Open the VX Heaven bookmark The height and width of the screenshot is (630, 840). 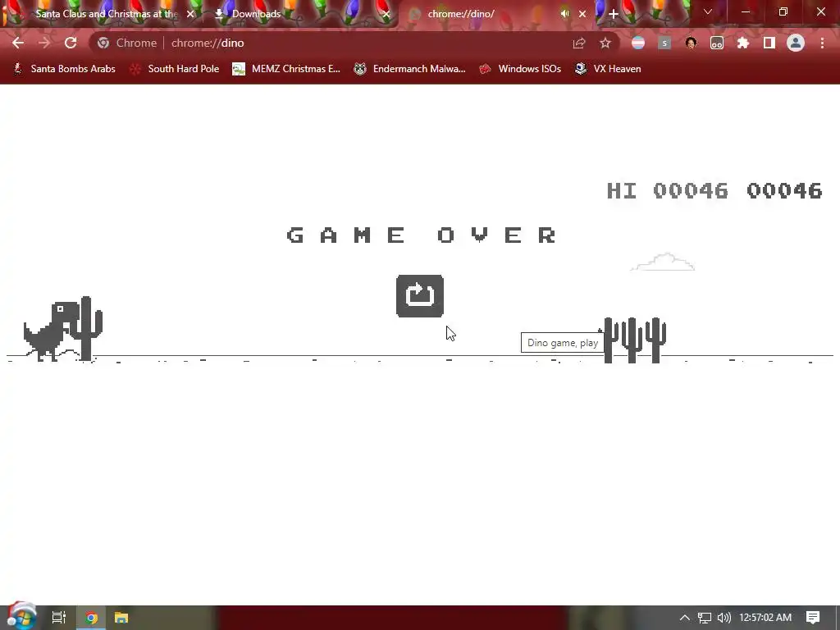tap(608, 69)
